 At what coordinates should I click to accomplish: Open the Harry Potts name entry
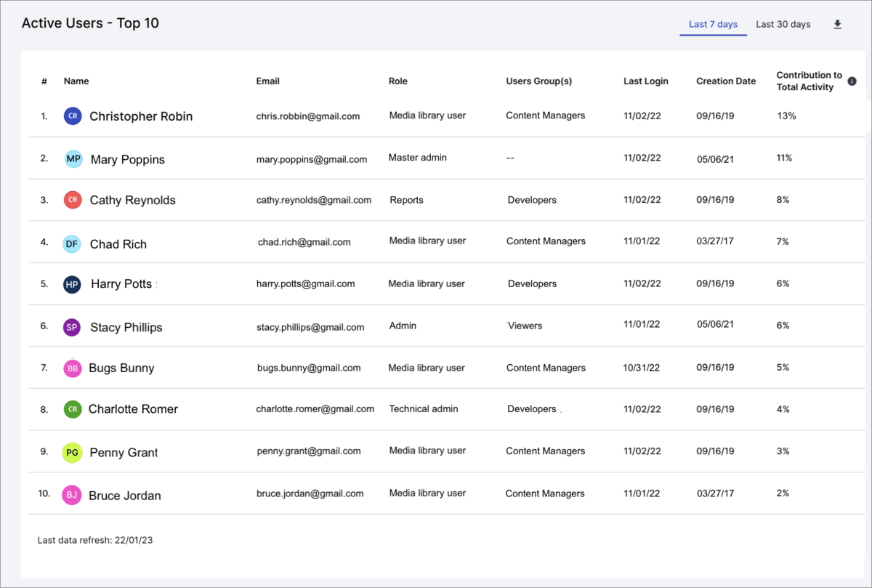coord(121,284)
